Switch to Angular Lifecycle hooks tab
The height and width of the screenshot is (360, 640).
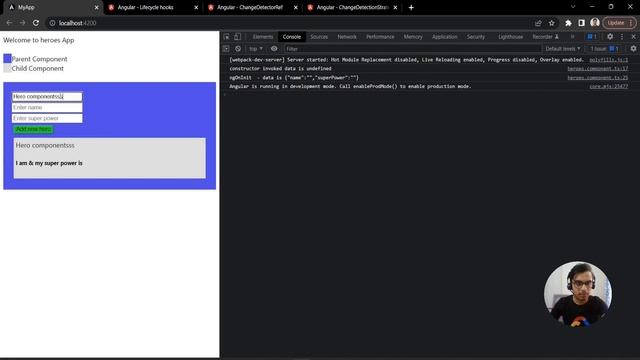click(152, 7)
